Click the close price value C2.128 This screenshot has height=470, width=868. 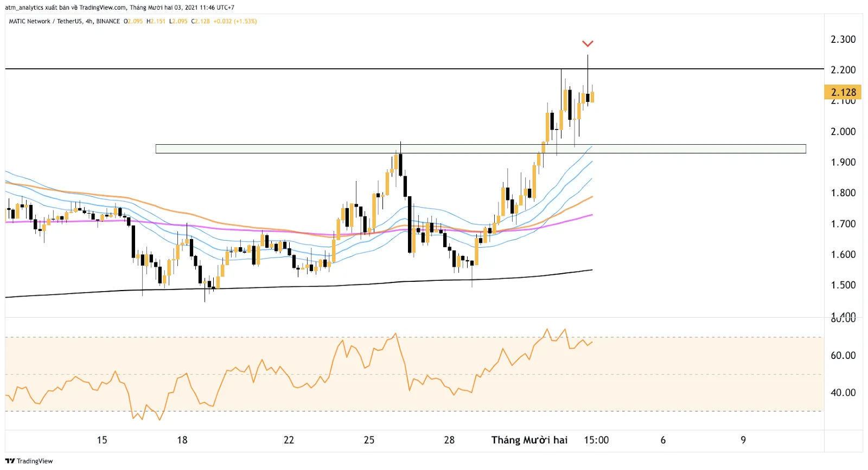point(200,21)
